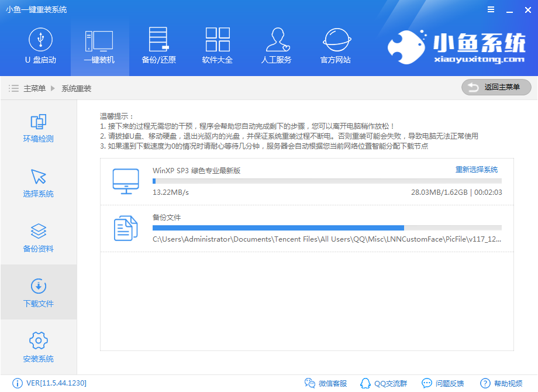538x392 pixels.
Task: Select the 下载文件 download files step
Action: (39, 293)
